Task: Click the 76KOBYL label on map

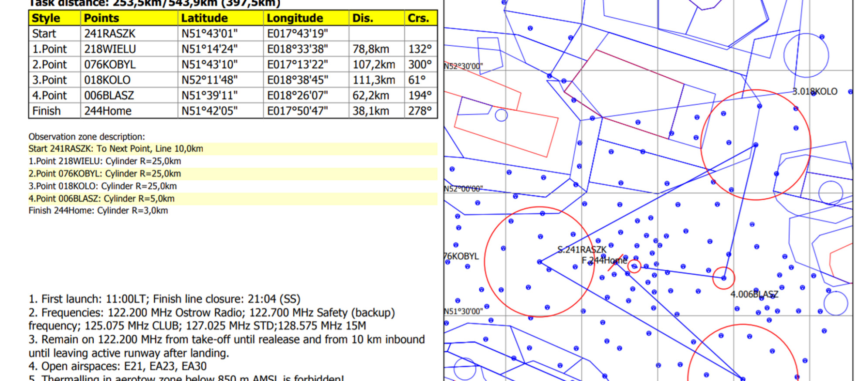Action: (x=461, y=256)
